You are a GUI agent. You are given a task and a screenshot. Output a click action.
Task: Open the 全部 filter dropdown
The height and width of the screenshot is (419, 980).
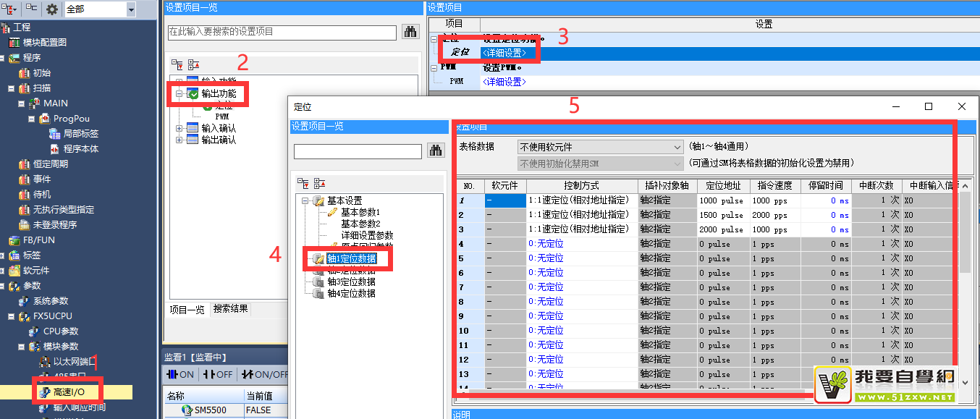[130, 9]
